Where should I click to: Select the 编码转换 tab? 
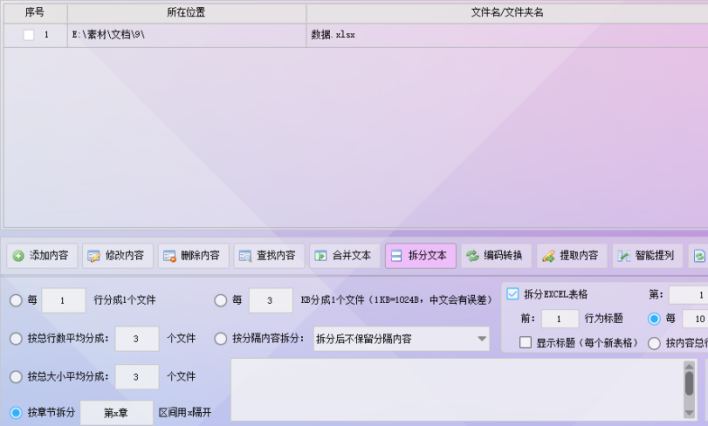496,256
